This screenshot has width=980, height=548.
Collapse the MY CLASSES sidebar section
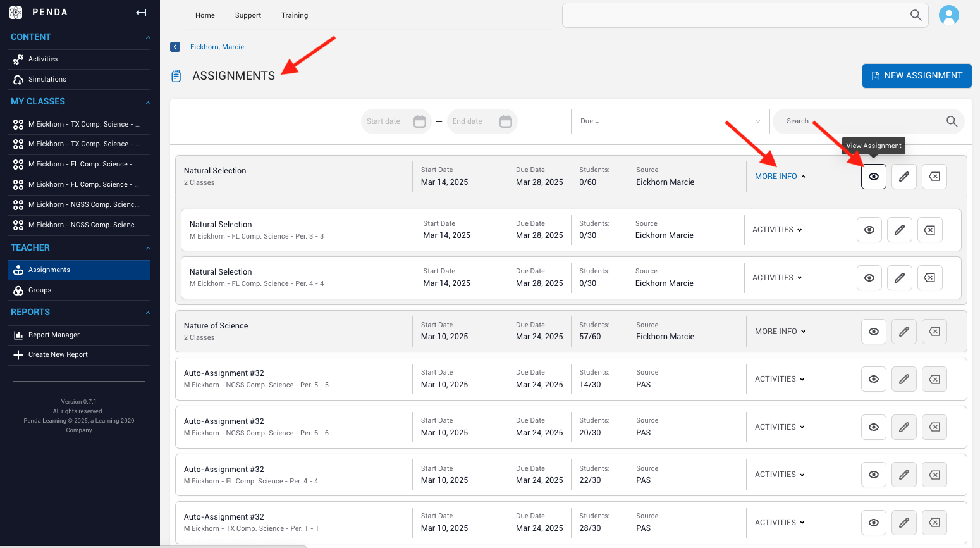pyautogui.click(x=148, y=102)
